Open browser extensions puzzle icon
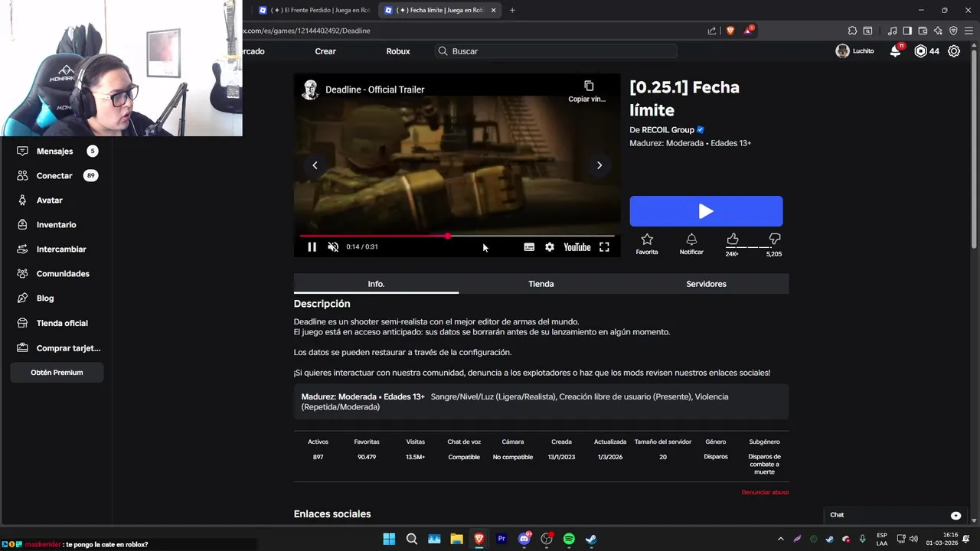Screen dimensions: 980x551 coord(852,31)
